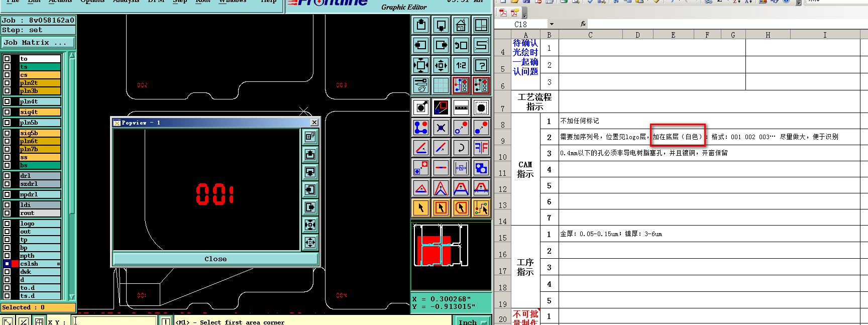Image resolution: width=868 pixels, height=325 pixels.
Task: Click the 1:2 scale icon
Action: click(461, 65)
